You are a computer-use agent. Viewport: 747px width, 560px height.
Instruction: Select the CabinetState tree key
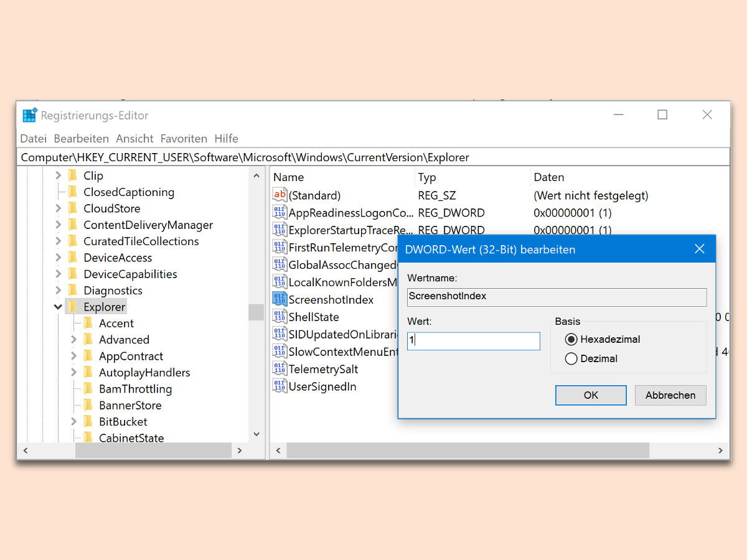pyautogui.click(x=131, y=437)
